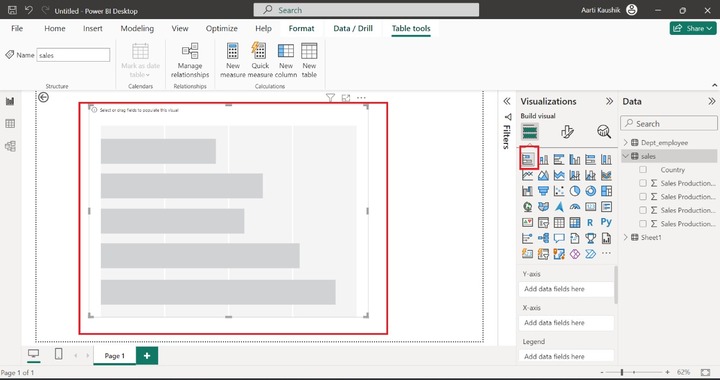Collapse the Data pane

(x=712, y=101)
